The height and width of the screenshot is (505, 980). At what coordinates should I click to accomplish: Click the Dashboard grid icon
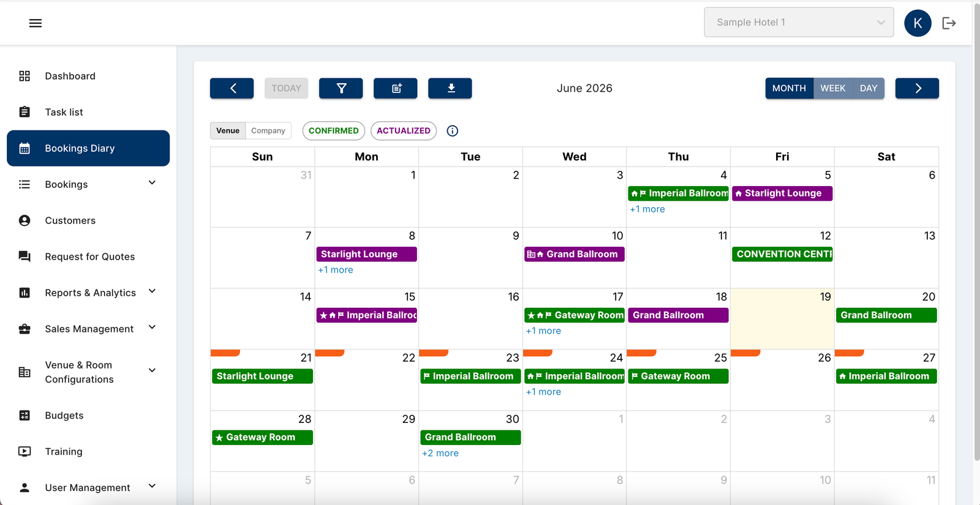[x=24, y=76]
